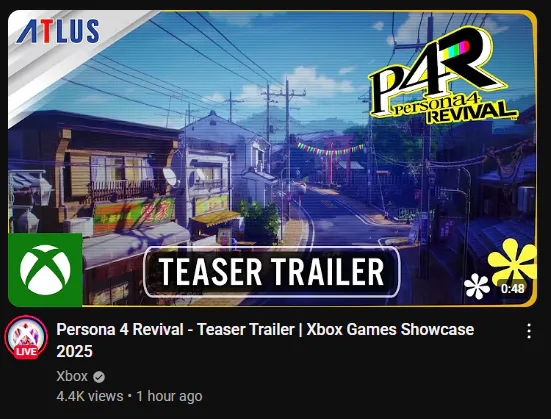Click the 0:48 video duration badge

pos(513,289)
